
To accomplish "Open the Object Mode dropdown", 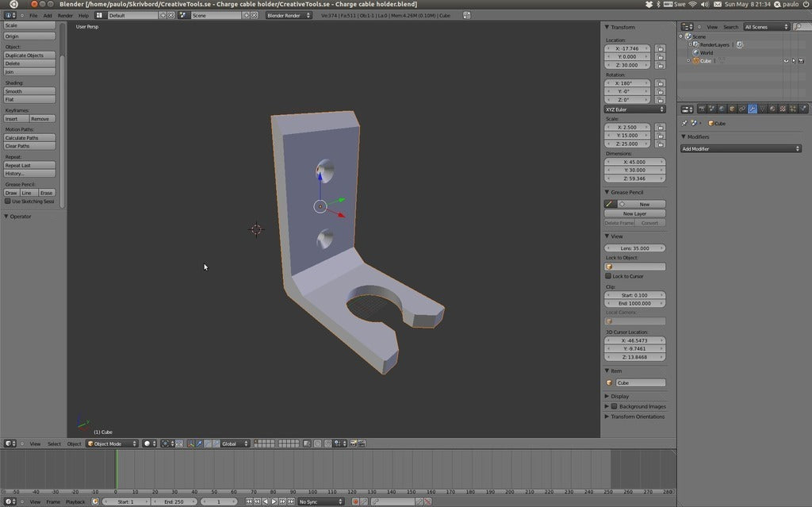I will point(112,444).
